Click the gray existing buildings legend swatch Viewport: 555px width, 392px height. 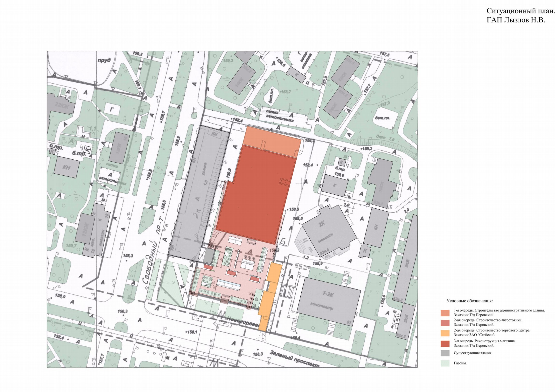(x=445, y=353)
